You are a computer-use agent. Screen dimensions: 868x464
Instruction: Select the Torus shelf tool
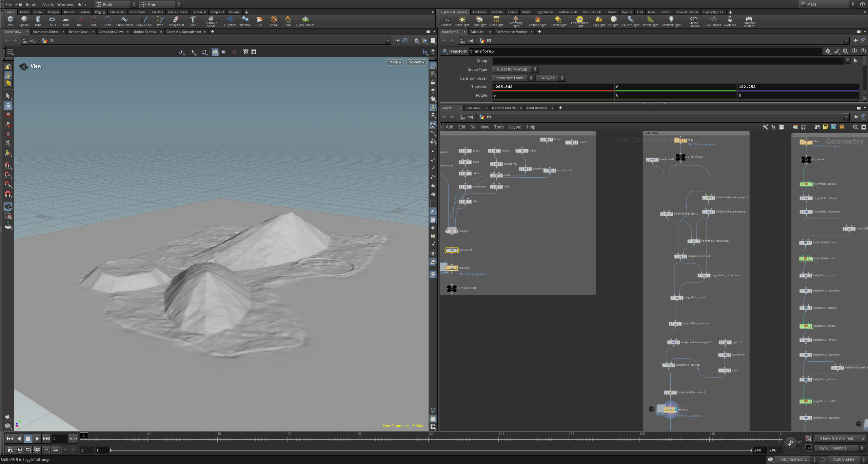[52, 21]
